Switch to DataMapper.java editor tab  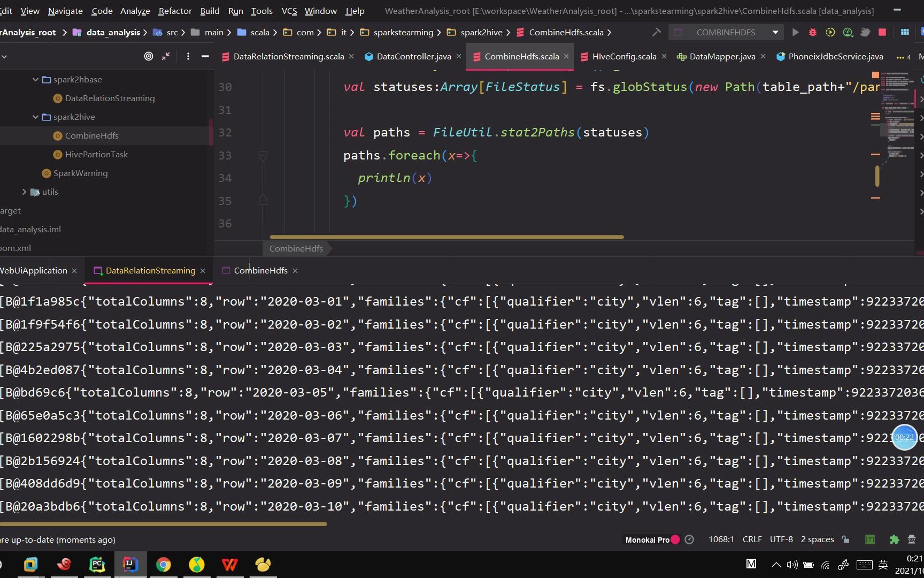click(x=722, y=56)
